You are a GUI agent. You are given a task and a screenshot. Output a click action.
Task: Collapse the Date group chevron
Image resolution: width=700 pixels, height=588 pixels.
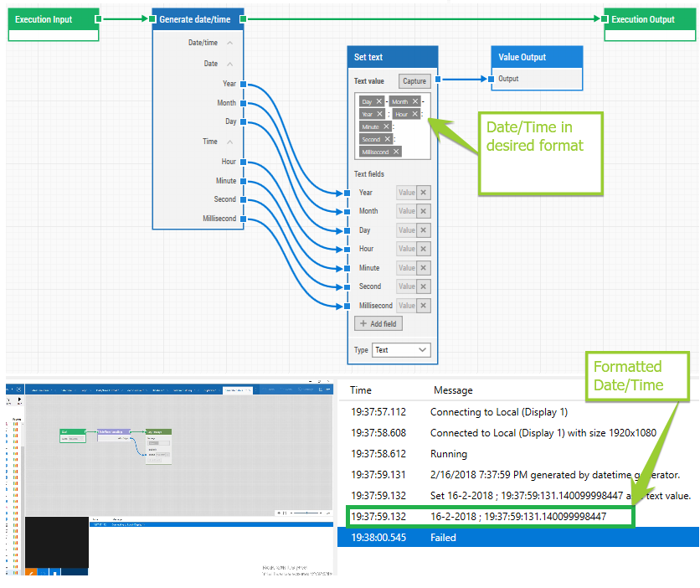click(x=230, y=64)
